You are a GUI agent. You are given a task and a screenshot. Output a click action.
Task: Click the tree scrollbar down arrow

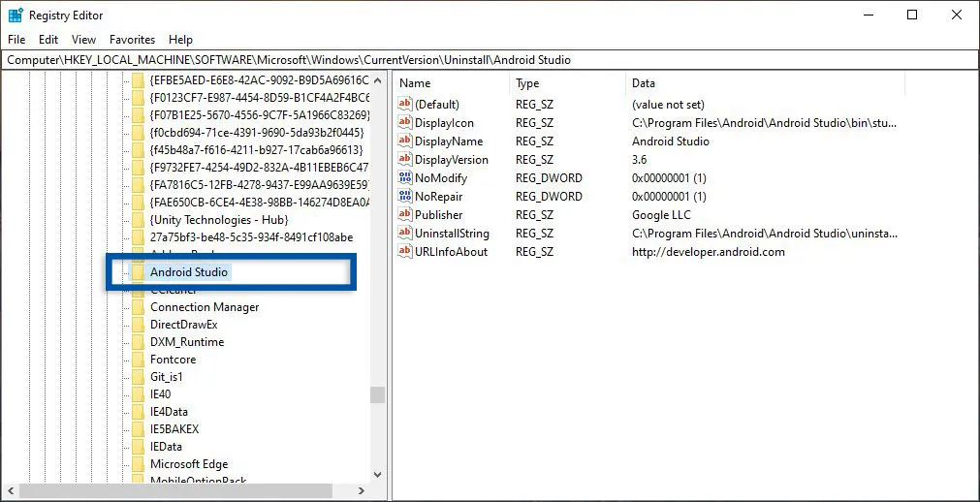coord(377,475)
